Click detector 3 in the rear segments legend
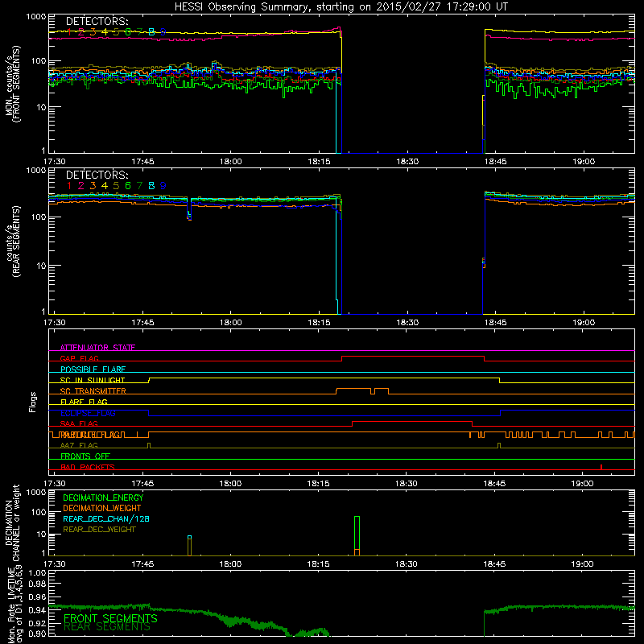 coord(93,186)
